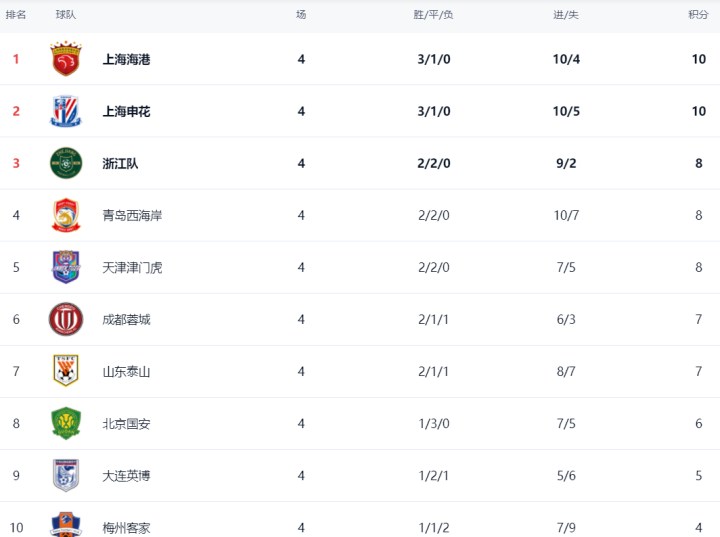
Task: Click the 天津津门虎 purple shield logo
Action: [66, 267]
